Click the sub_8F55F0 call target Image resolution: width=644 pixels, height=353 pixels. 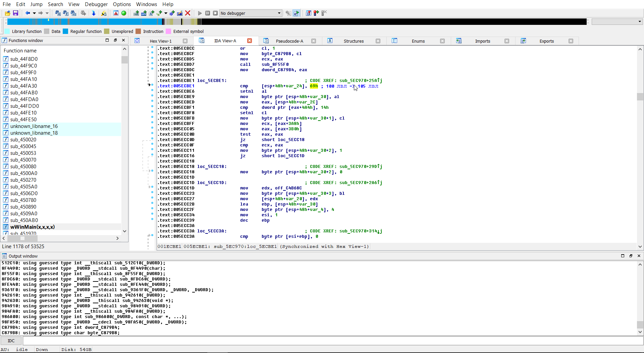coord(275,64)
